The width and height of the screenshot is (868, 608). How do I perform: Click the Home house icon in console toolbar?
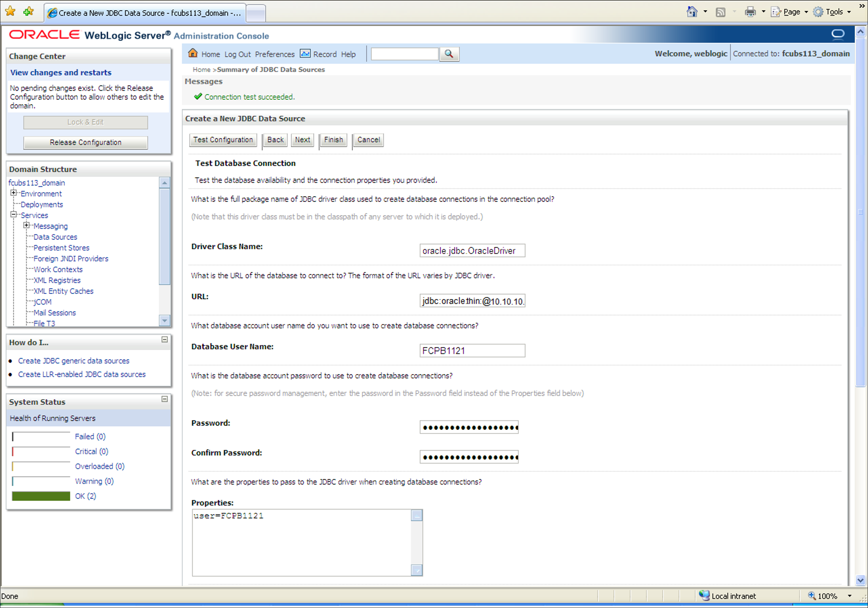pyautogui.click(x=193, y=53)
